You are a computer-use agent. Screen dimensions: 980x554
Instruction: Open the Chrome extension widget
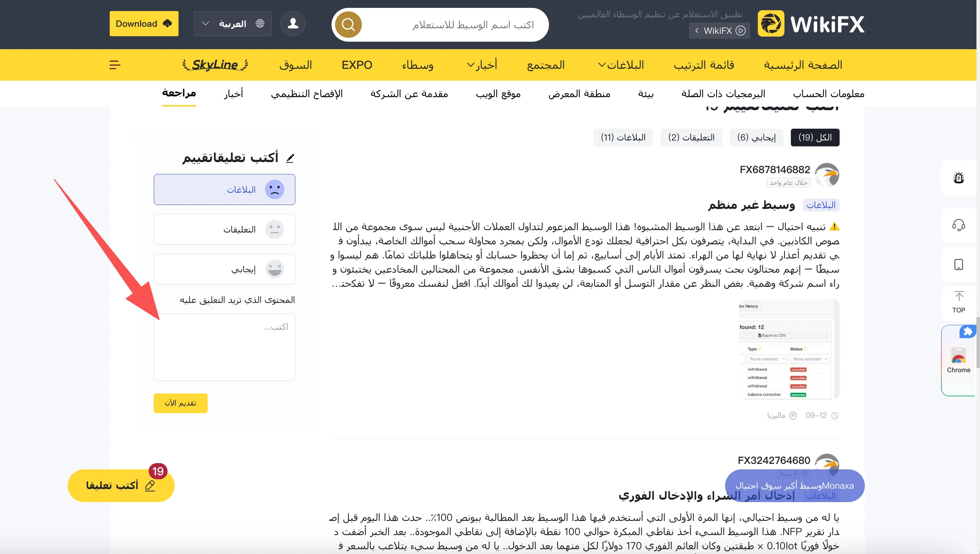tap(959, 360)
